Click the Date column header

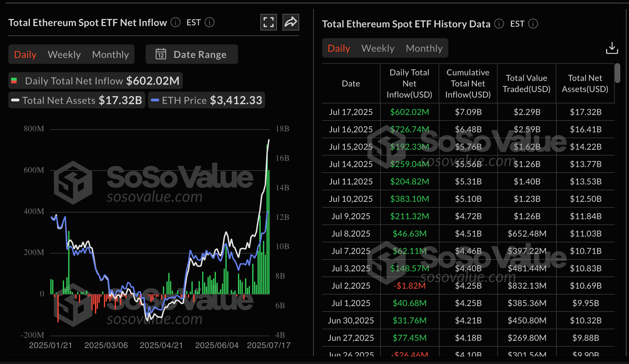pyautogui.click(x=351, y=84)
